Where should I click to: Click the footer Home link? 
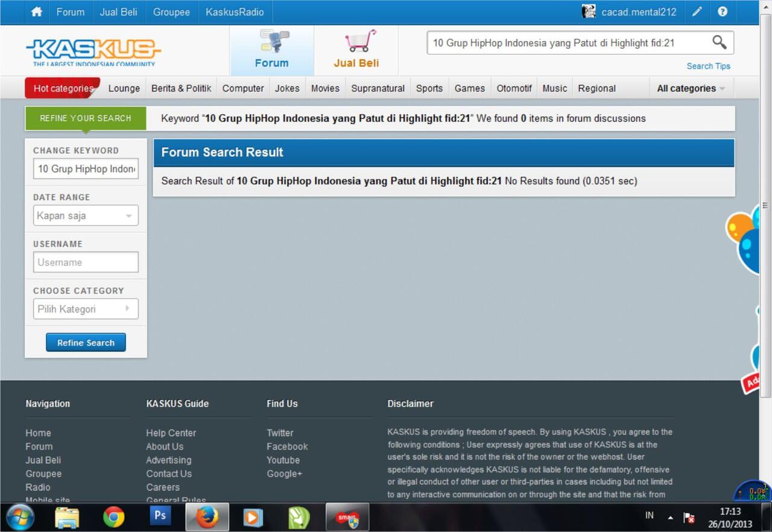coord(38,432)
